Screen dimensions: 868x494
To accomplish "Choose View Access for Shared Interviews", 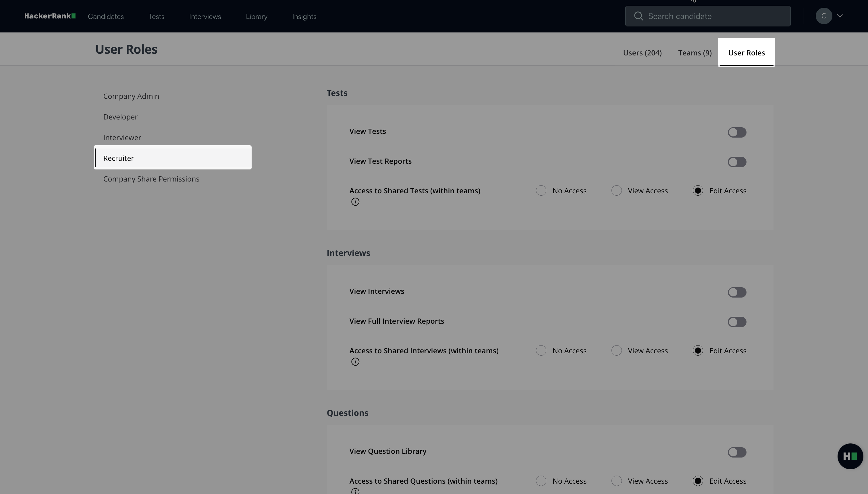I will pyautogui.click(x=616, y=350).
